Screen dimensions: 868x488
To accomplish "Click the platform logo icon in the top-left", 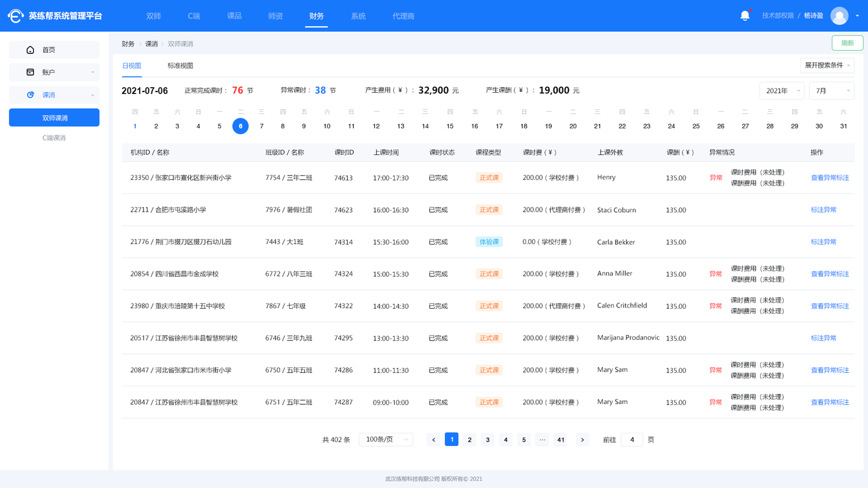I will 16,16.
